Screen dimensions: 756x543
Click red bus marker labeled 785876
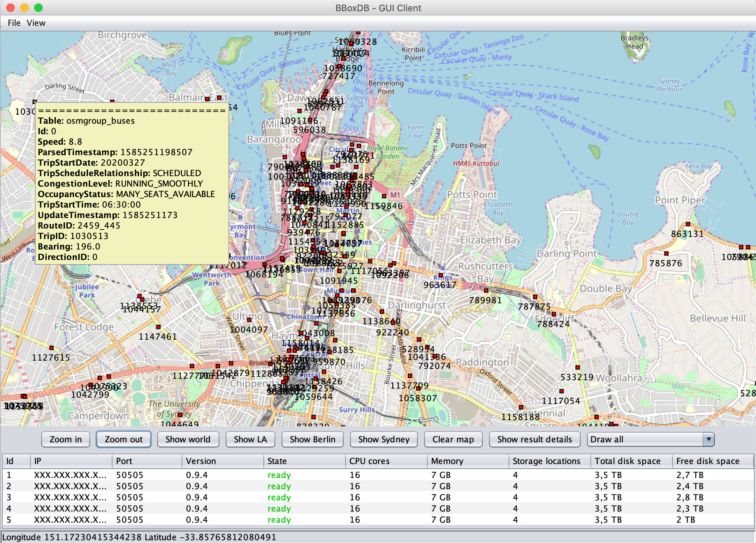[x=666, y=253]
